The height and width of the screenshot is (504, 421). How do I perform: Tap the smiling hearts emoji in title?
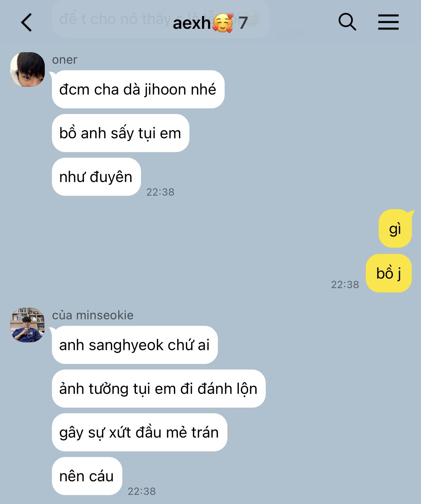pyautogui.click(x=223, y=23)
